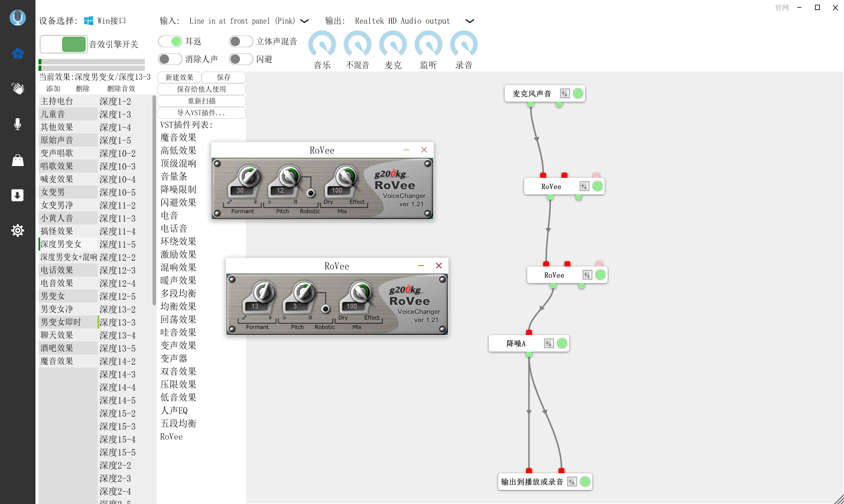844x504 pixels.
Task: Select the 电话效果 category
Action: [68, 270]
